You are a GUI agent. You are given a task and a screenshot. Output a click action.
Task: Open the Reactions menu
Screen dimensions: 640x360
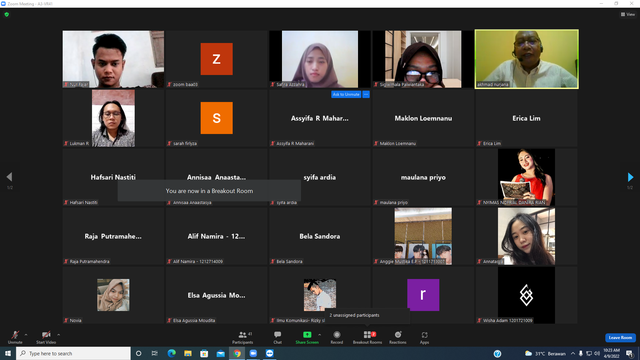pos(398,337)
